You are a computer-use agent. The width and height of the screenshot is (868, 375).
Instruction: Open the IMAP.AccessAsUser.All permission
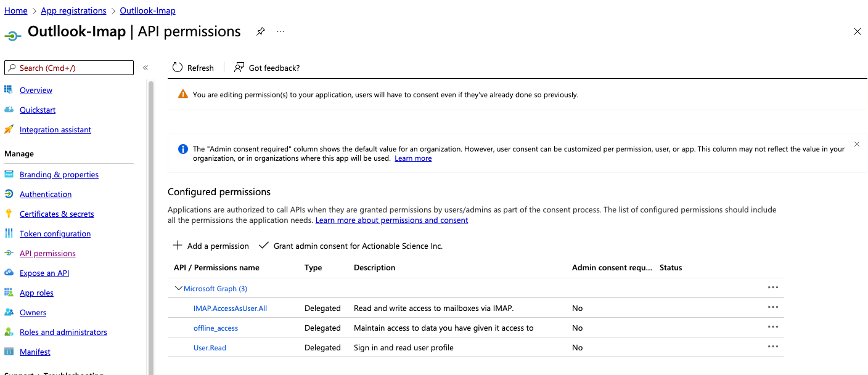coord(230,308)
